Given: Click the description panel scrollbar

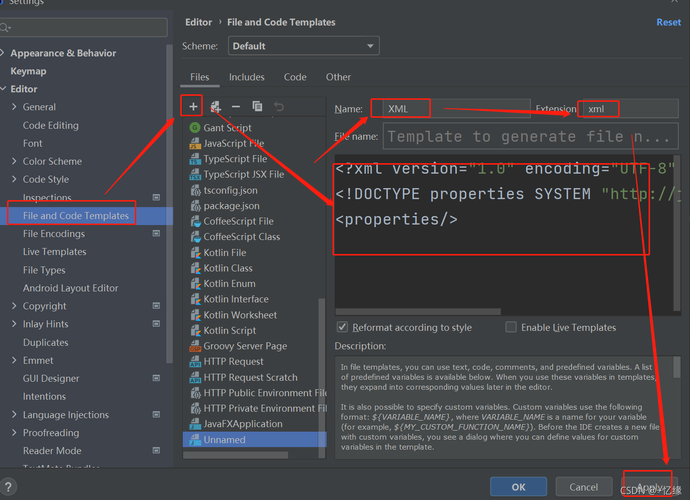Looking at the screenshot, I should [676, 367].
